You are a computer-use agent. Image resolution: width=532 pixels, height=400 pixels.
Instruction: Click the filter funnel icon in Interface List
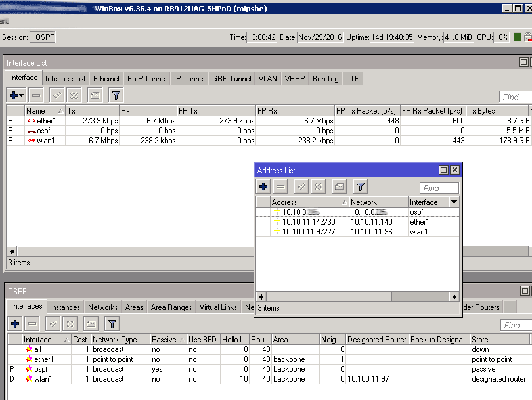point(116,96)
